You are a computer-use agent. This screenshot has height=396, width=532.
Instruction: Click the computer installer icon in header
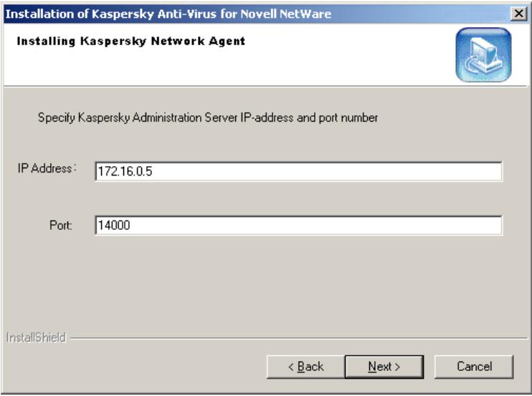[x=483, y=55]
